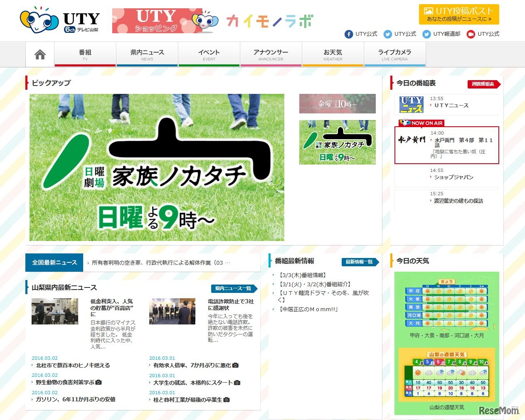Open the お天気 weather menu
Screen dimensions: 525x420
click(x=333, y=54)
